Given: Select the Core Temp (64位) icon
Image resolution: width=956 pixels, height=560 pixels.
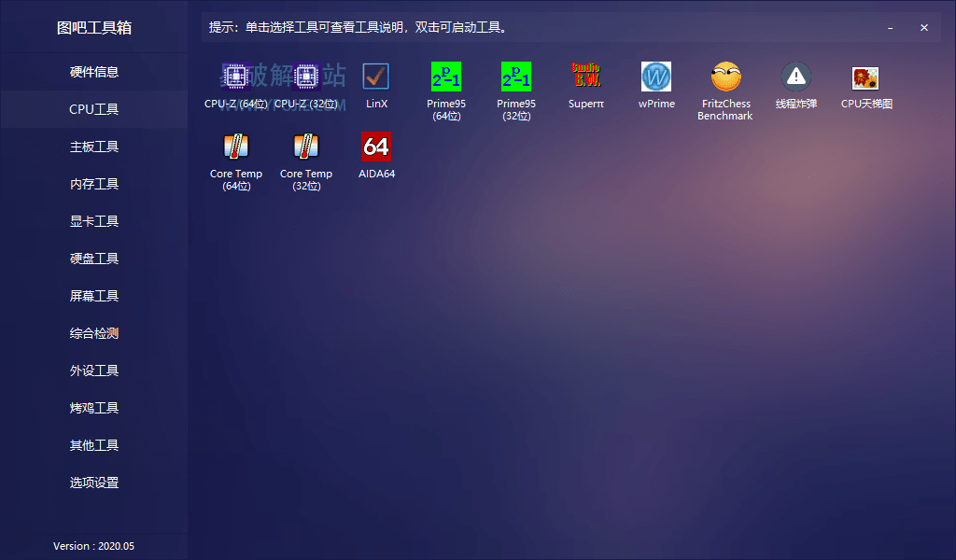Looking at the screenshot, I should [236, 147].
